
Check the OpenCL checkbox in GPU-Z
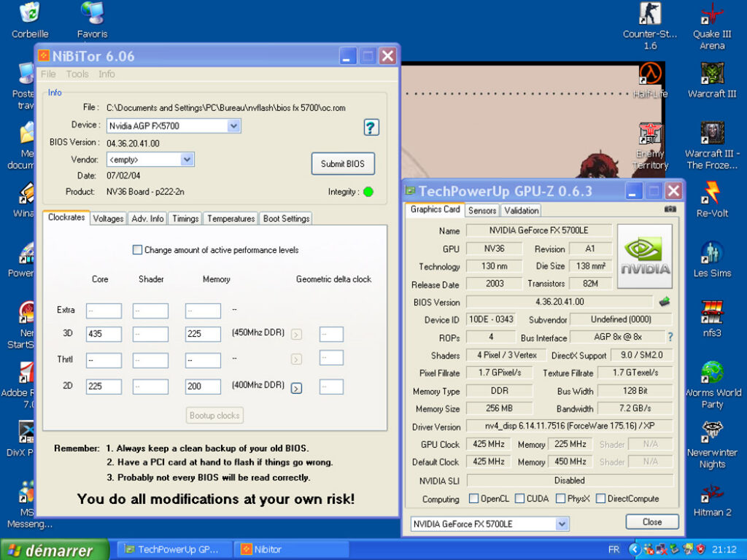click(x=473, y=498)
